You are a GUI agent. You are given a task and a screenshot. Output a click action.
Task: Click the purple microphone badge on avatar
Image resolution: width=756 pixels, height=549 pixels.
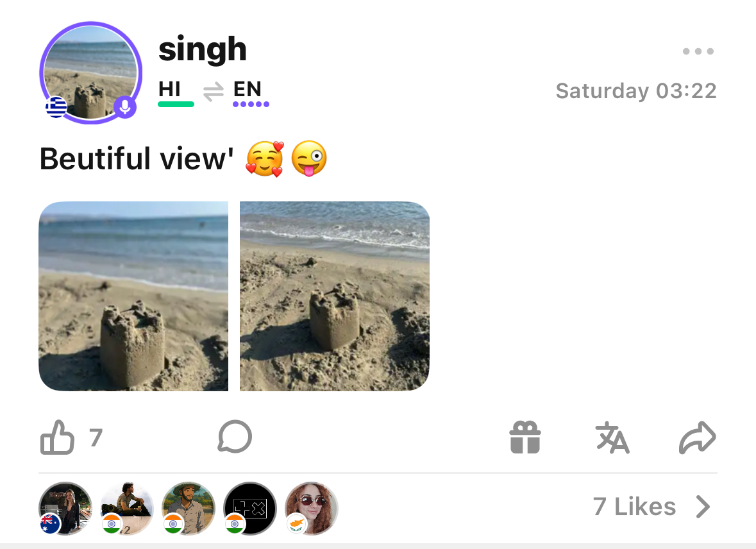click(125, 107)
